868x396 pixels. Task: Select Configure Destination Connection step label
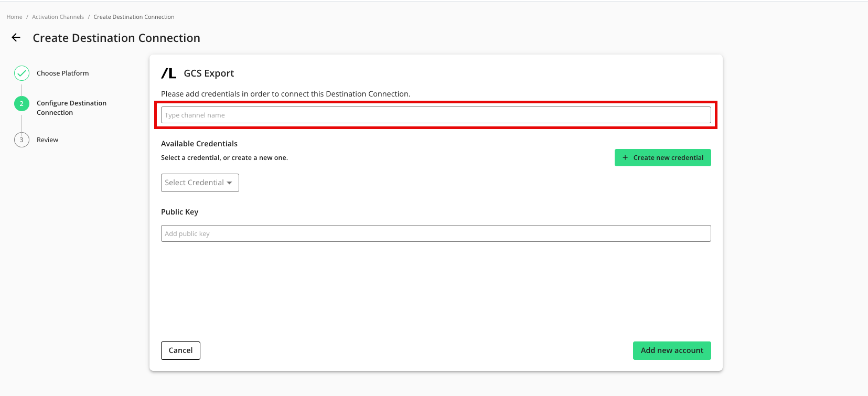click(71, 108)
